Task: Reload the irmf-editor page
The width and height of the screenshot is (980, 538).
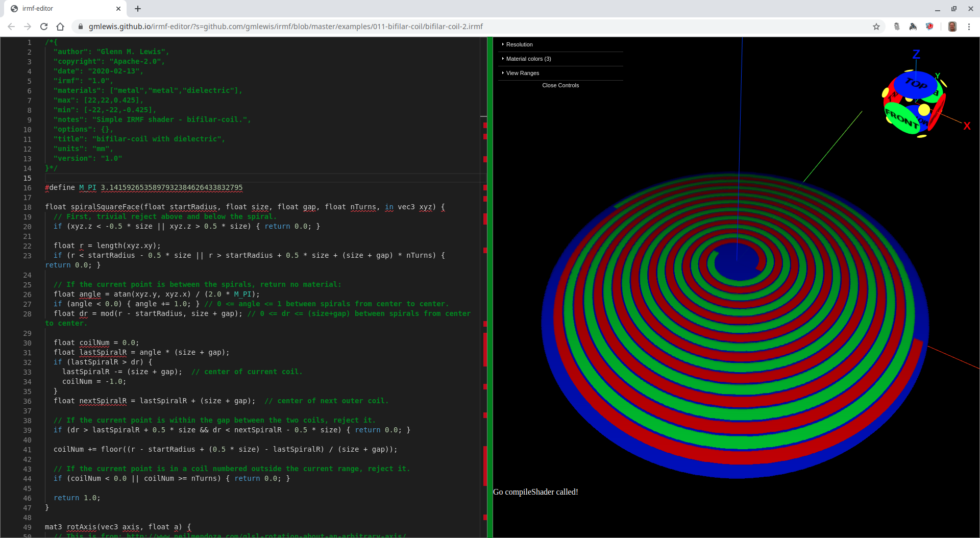Action: [44, 27]
